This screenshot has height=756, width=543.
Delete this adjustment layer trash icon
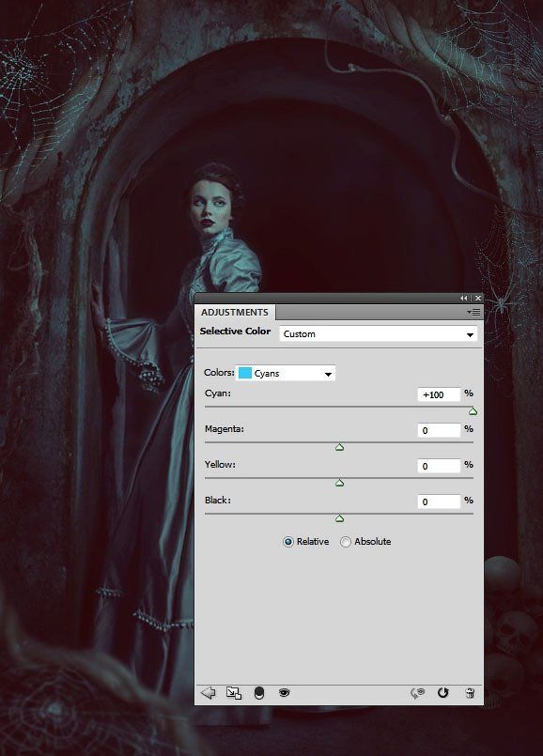470,693
